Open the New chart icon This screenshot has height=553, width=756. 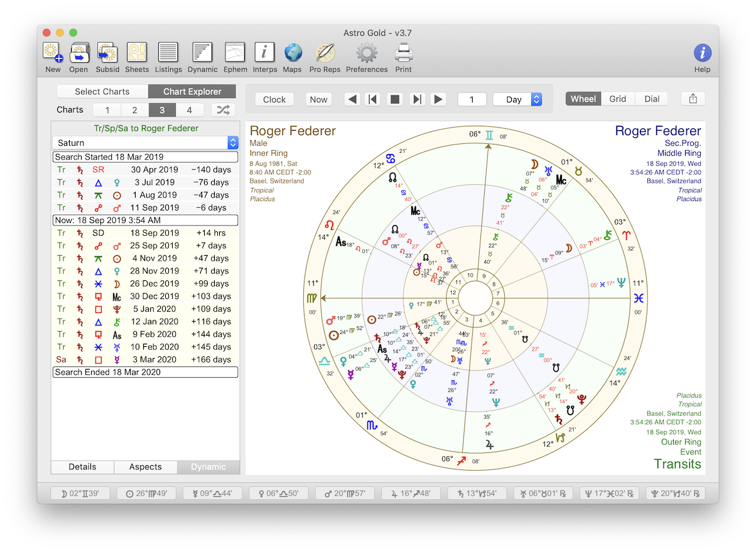(53, 53)
